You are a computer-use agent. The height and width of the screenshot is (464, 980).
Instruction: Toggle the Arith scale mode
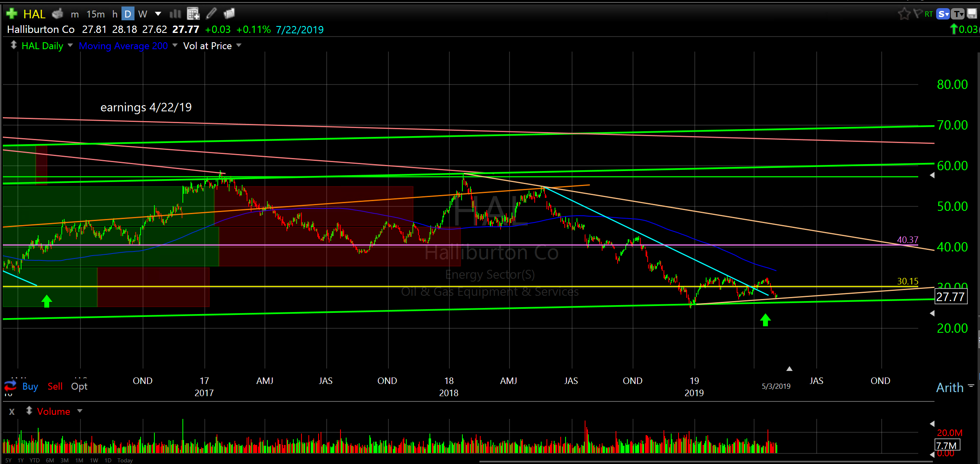click(x=950, y=388)
